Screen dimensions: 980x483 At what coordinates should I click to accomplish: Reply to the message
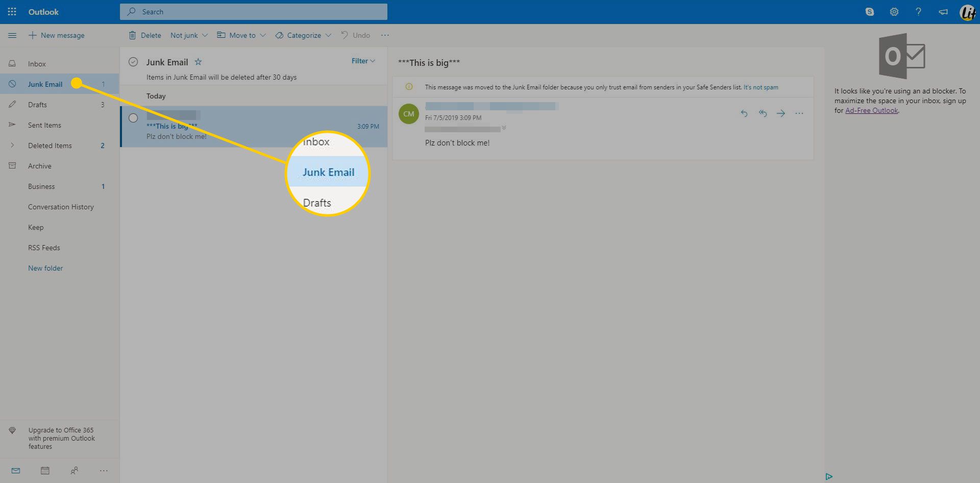tap(744, 113)
